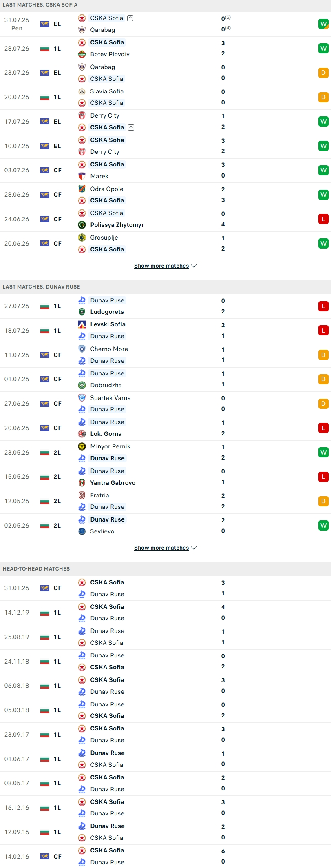Open the 14.02.16 head-to-head CF match
This screenshot has width=331, height=868.
[x=165, y=856]
